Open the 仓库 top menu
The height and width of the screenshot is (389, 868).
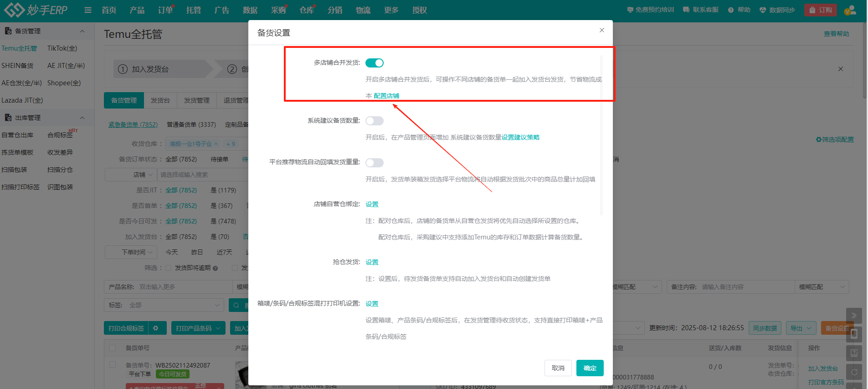[x=307, y=10]
